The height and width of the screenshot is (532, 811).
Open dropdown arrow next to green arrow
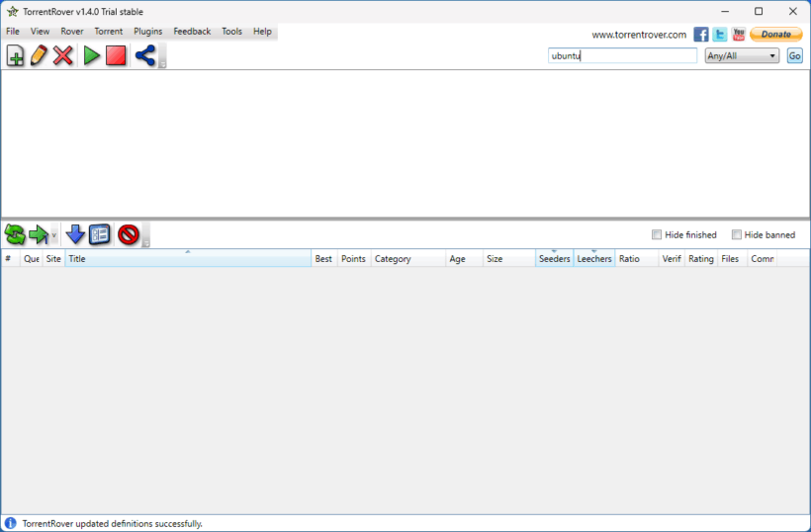coord(53,235)
